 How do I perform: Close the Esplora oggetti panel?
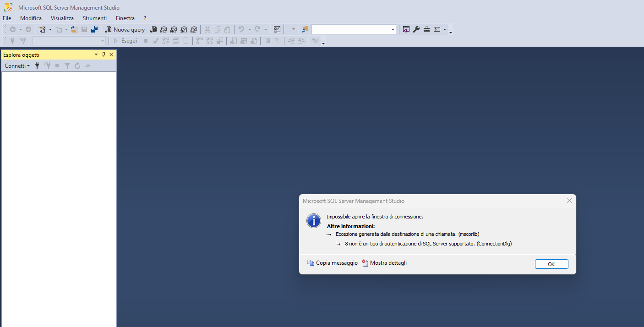coord(111,54)
